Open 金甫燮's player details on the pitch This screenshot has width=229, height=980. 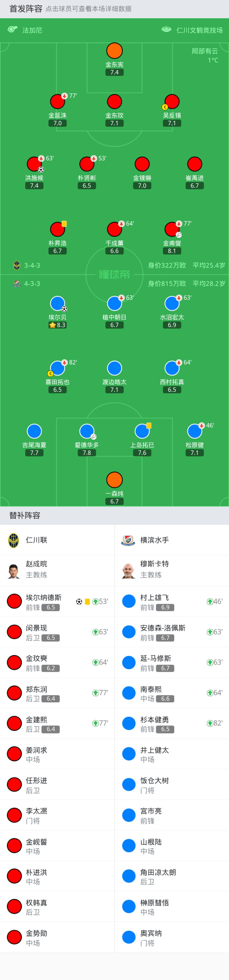pos(172,229)
